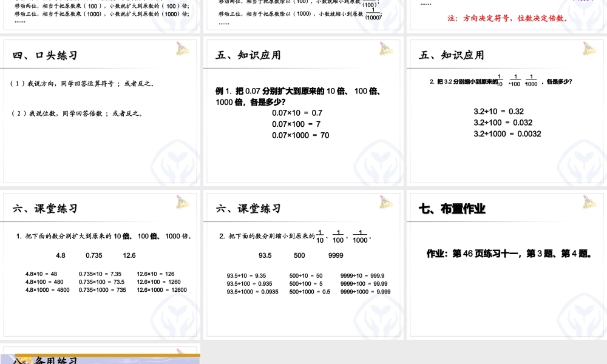Screen dimensions: 607x364
Task: Click the equation 3.2÷10 = 0.32
Action: pyautogui.click(x=498, y=112)
